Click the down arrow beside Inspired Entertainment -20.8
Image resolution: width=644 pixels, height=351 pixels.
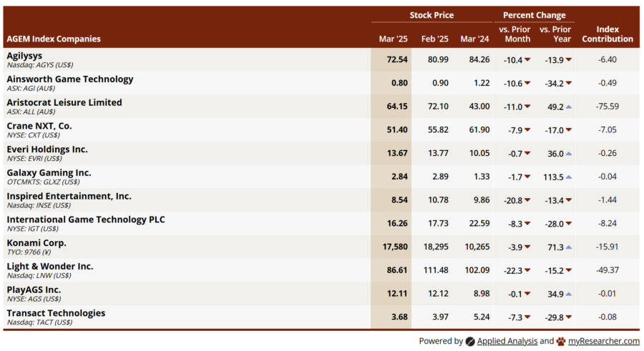click(527, 200)
